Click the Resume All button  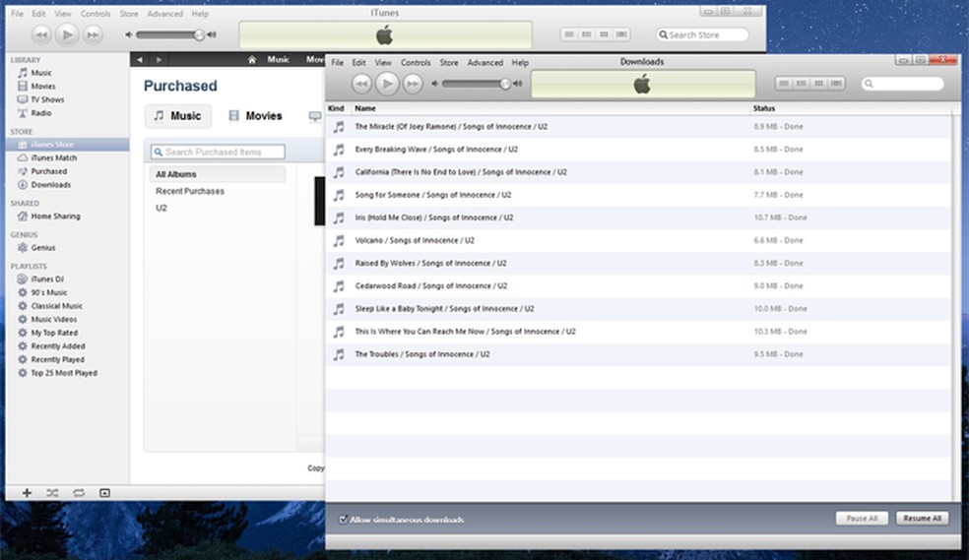point(923,519)
